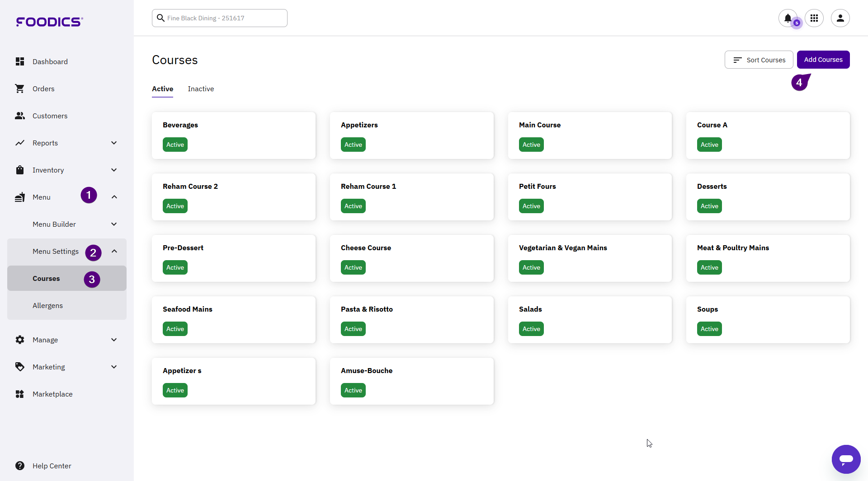Screen dimensions: 868x481
Task: Open the Help Center question icon
Action: point(20,466)
